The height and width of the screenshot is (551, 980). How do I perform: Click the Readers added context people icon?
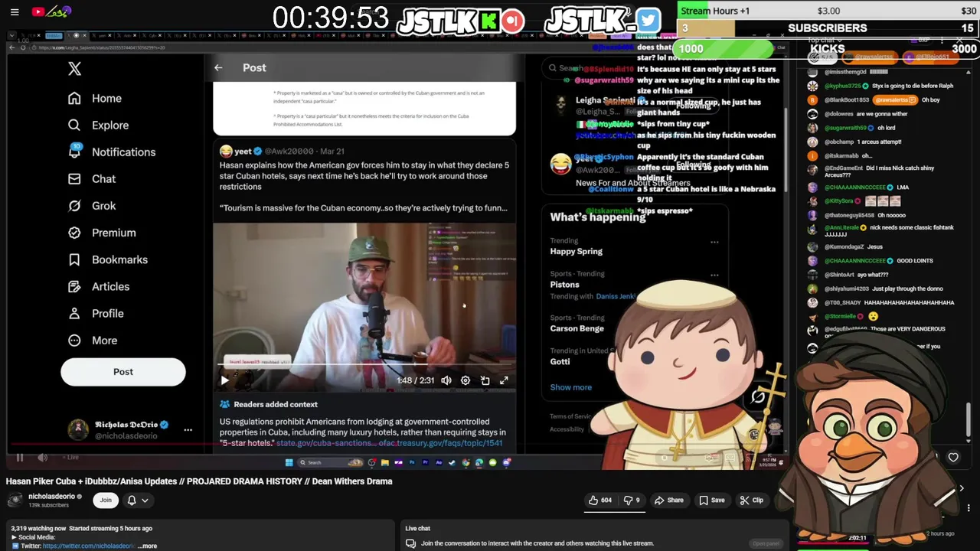(224, 404)
